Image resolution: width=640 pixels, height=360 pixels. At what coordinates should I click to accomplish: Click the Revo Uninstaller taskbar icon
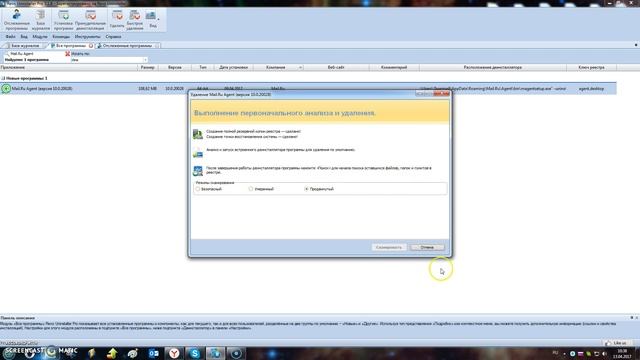click(x=215, y=353)
